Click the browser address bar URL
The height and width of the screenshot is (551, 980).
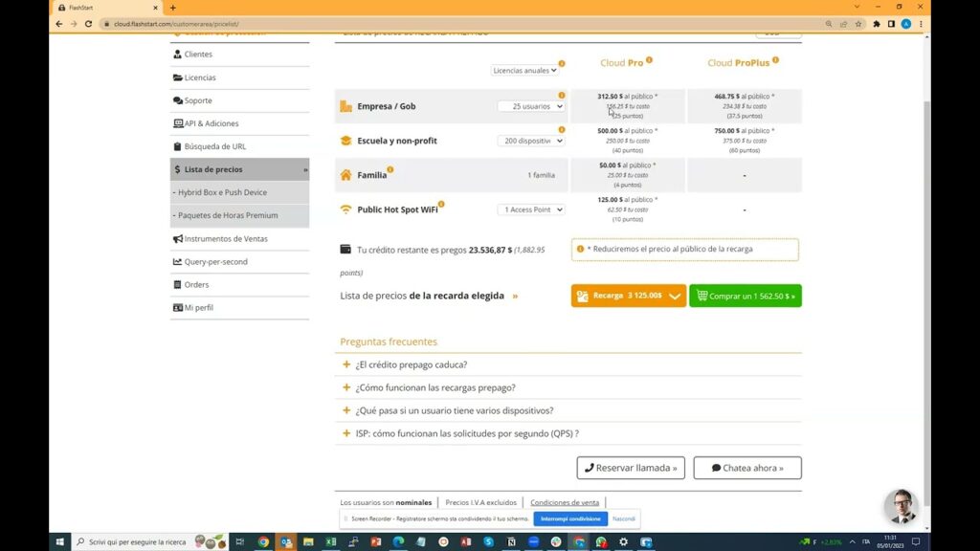176,24
